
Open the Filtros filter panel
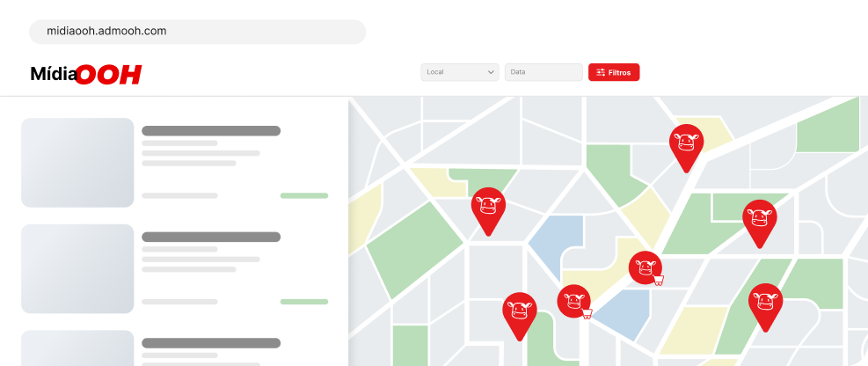614,72
